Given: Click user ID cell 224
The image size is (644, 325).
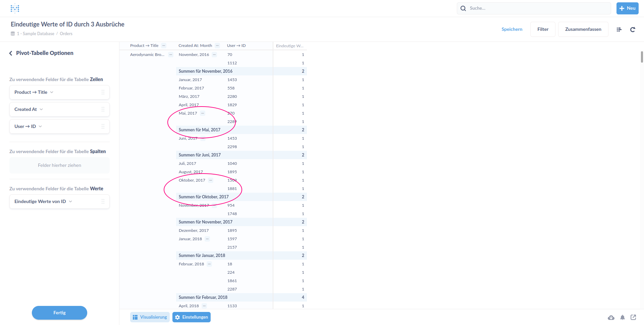Looking at the screenshot, I should [231, 272].
